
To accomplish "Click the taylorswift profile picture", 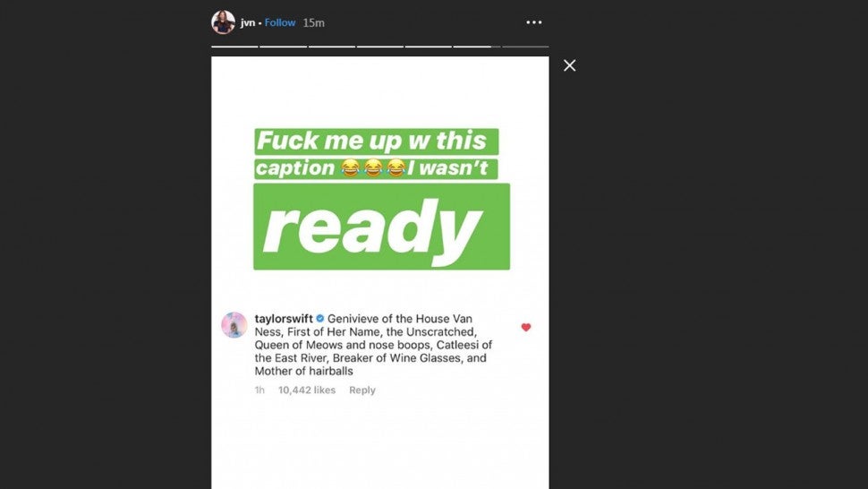I will coord(234,325).
